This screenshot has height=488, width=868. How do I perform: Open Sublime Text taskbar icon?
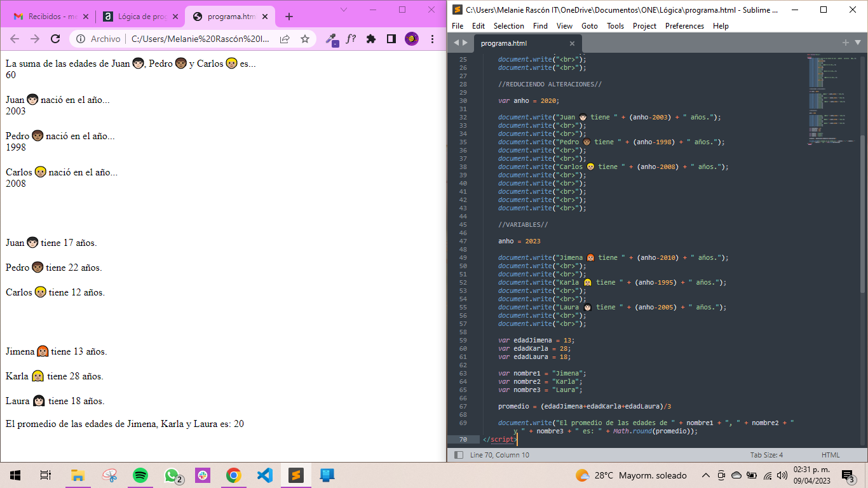(x=296, y=475)
